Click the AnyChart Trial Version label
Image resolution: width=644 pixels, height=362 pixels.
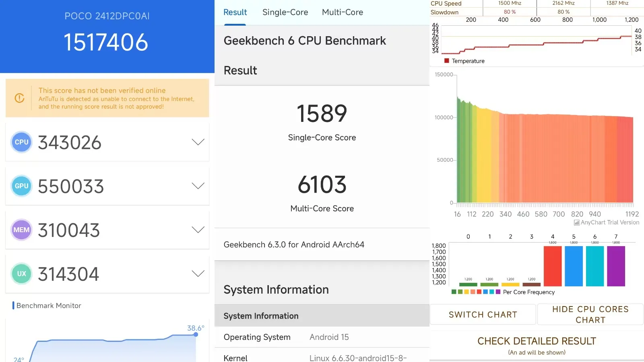click(610, 222)
